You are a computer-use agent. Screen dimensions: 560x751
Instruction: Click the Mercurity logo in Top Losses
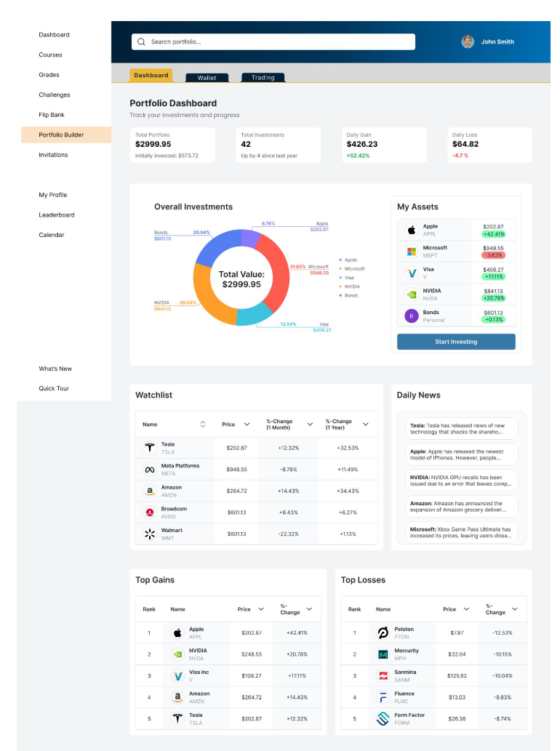(x=383, y=654)
